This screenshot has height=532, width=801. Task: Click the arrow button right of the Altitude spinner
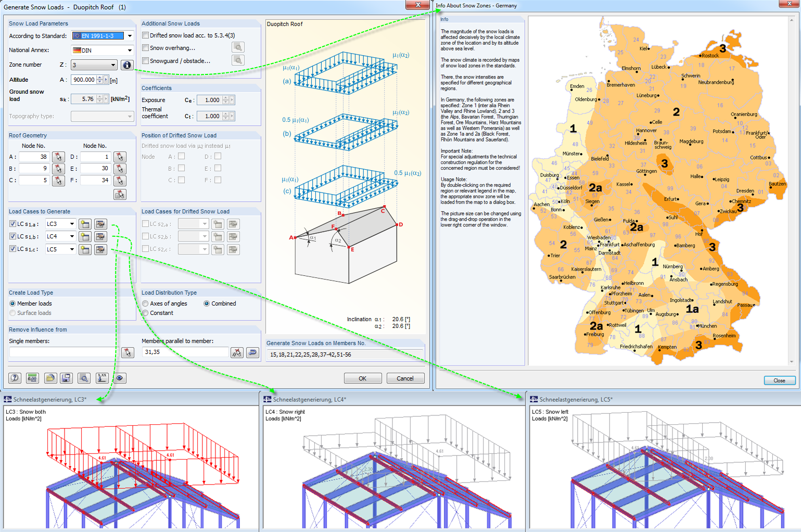point(106,80)
